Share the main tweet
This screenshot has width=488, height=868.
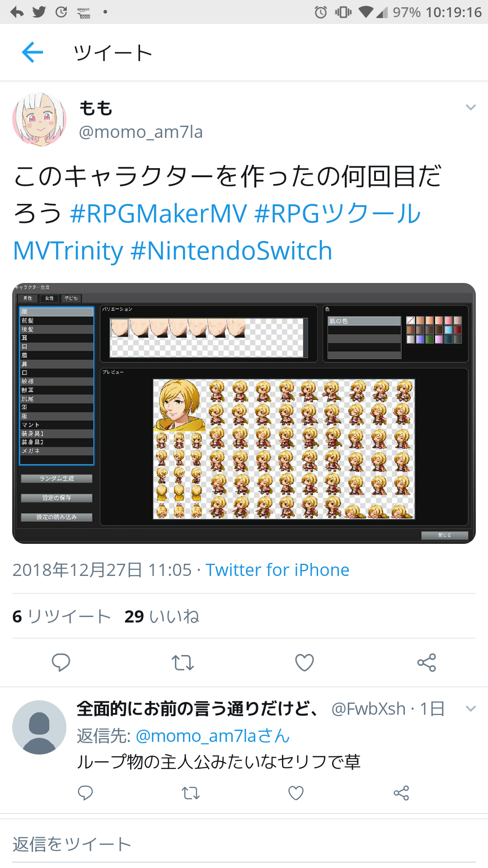tap(427, 663)
